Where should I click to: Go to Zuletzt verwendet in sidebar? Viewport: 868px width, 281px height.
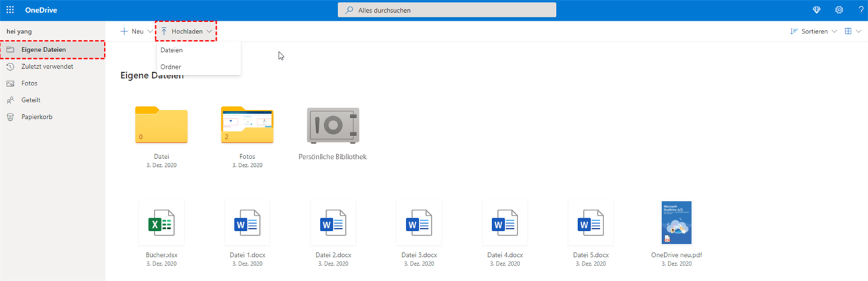[x=47, y=67]
